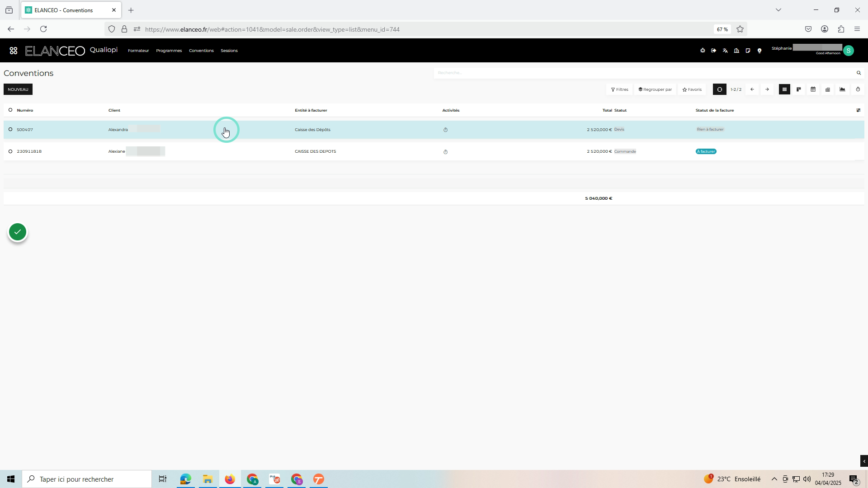This screenshot has width=868, height=488.
Task: Click the Qualiopi app title
Action: click(104, 50)
